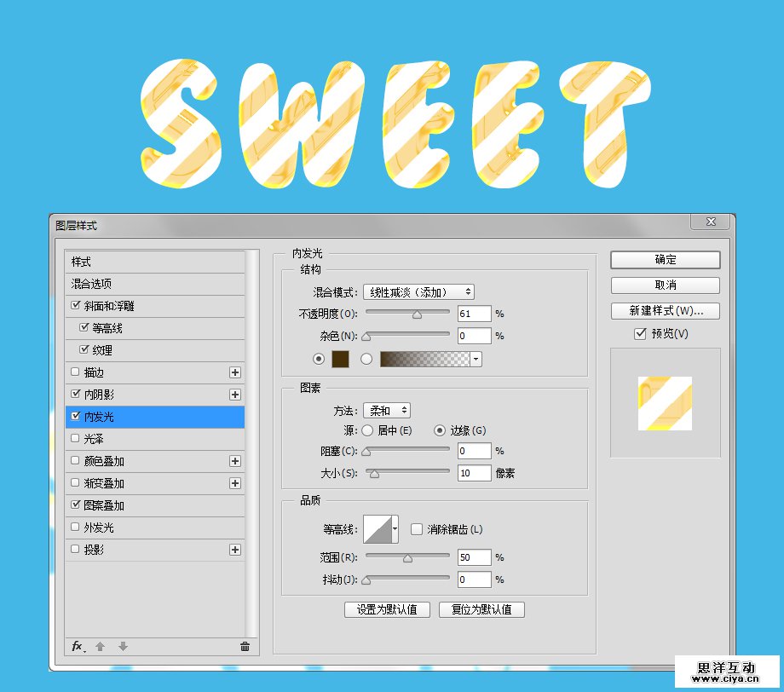This screenshot has height=692, width=784.
Task: Enable 外发光 checkbox
Action: (75, 527)
